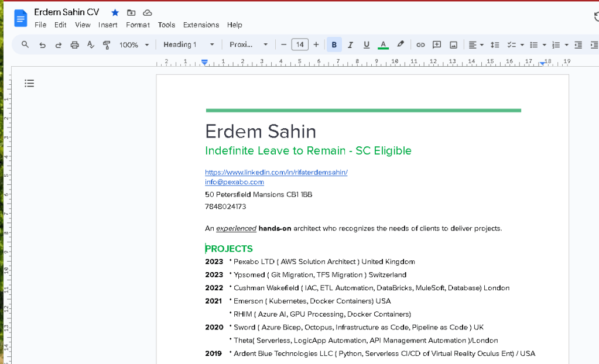Open the text alignment dropdown
Image resolution: width=599 pixels, height=364 pixels.
(476, 45)
